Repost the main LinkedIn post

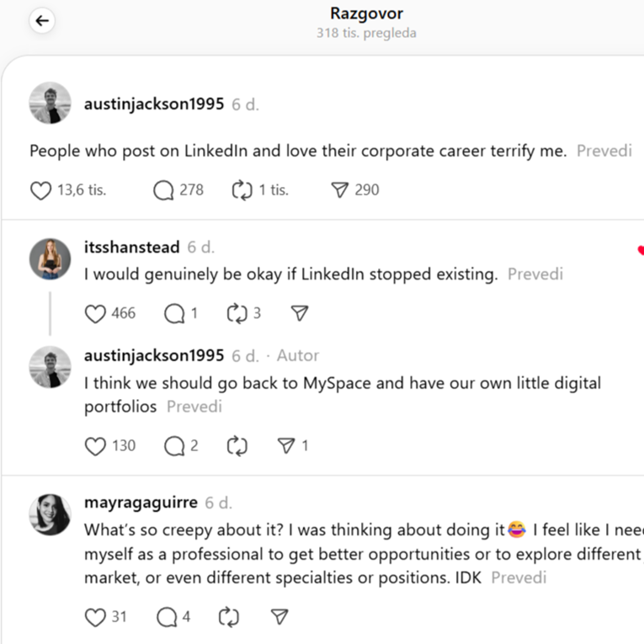tap(242, 190)
